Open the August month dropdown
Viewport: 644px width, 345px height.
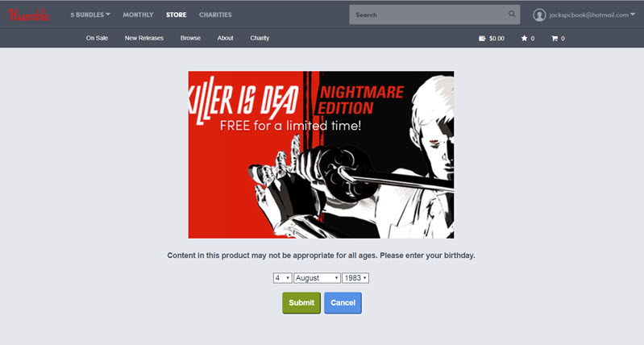pyautogui.click(x=317, y=278)
